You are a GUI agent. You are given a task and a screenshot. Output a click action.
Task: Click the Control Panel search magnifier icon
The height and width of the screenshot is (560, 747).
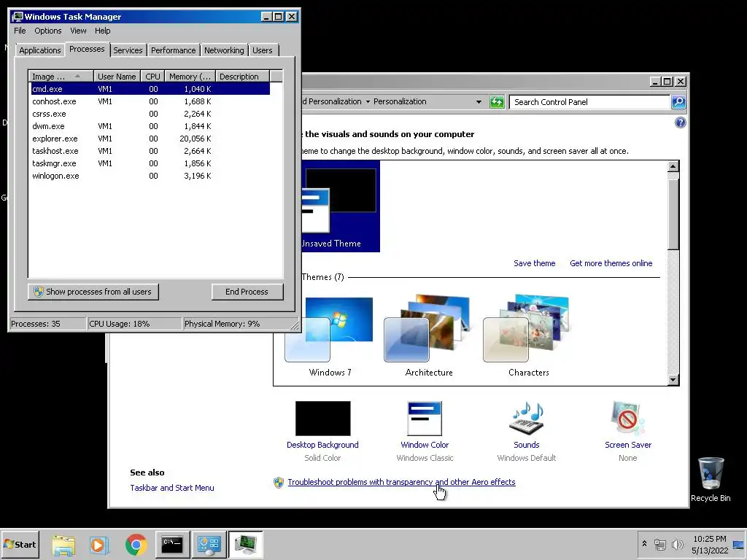[678, 102]
